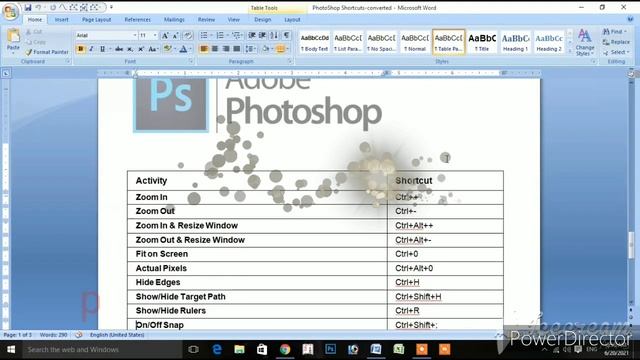Open the Select dropdown in Editing

pyautogui.click(x=616, y=52)
